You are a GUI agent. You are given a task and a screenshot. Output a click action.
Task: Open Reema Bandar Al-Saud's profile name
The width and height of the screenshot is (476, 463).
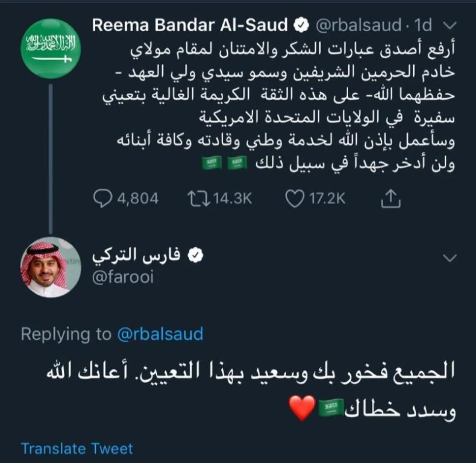click(190, 25)
